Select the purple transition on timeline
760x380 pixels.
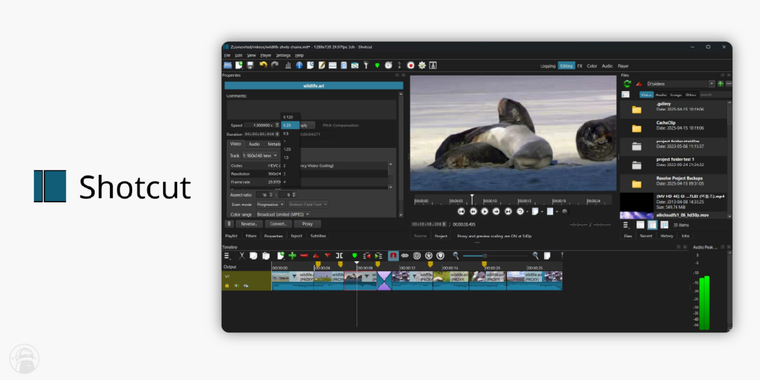[384, 281]
